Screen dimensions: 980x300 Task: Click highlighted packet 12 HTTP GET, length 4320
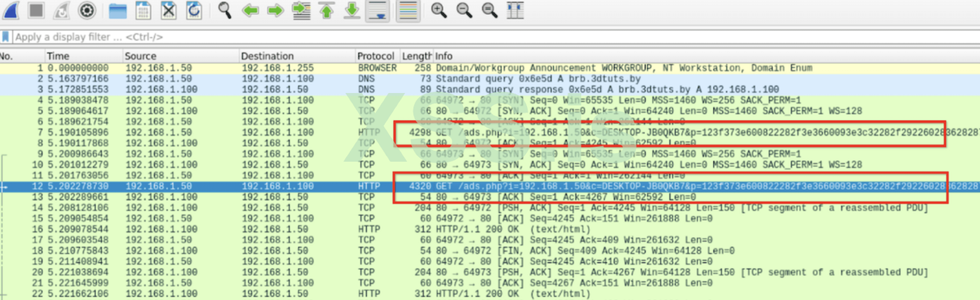tap(490, 186)
